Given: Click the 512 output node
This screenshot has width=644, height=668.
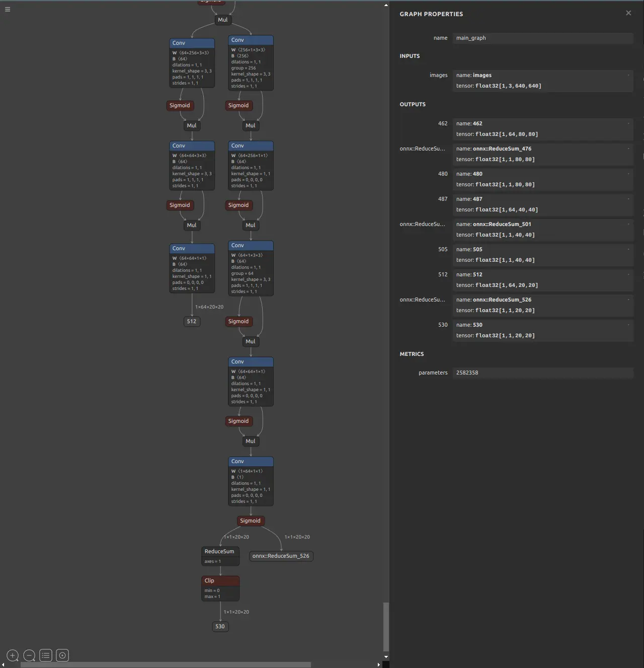Looking at the screenshot, I should (192, 322).
